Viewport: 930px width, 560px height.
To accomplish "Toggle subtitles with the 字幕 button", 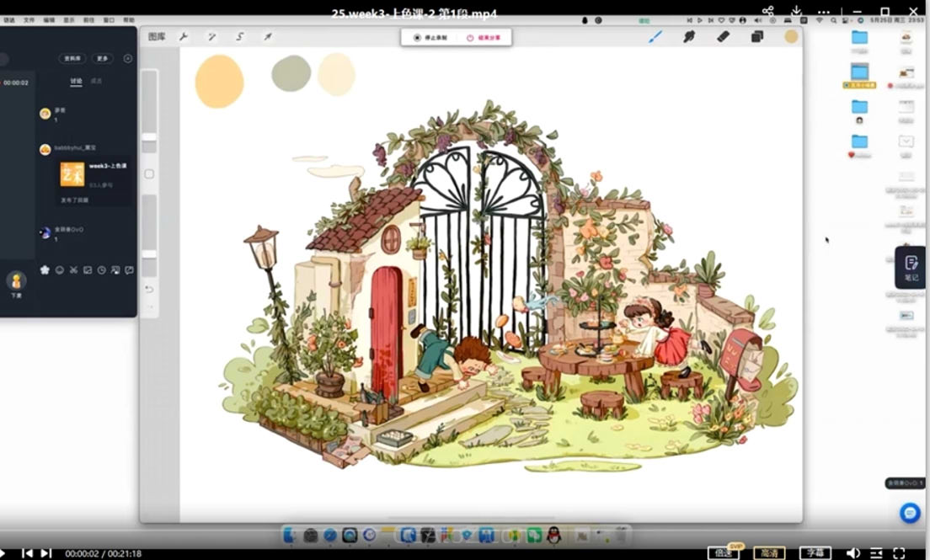I will pyautogui.click(x=815, y=552).
